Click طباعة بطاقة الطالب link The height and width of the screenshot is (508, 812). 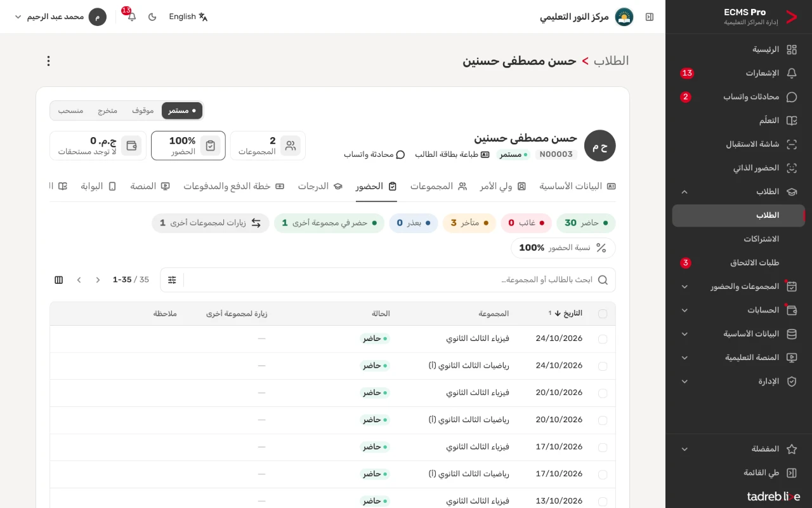[x=452, y=154]
